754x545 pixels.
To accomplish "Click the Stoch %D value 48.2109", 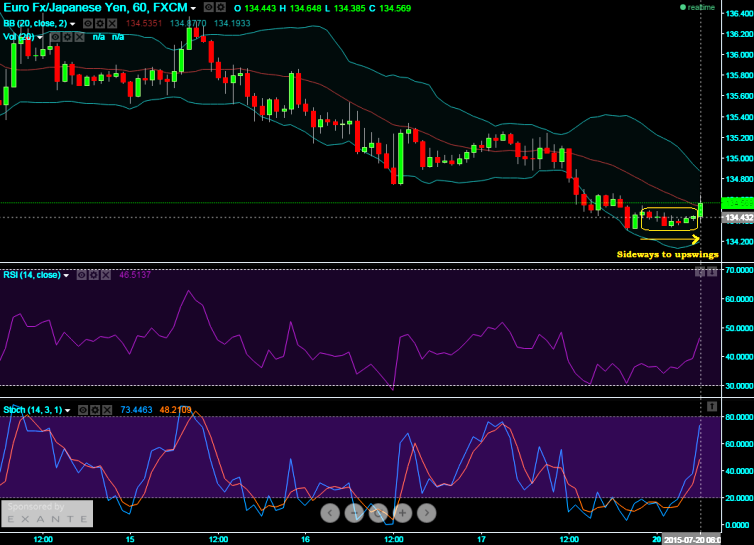I will (176, 410).
